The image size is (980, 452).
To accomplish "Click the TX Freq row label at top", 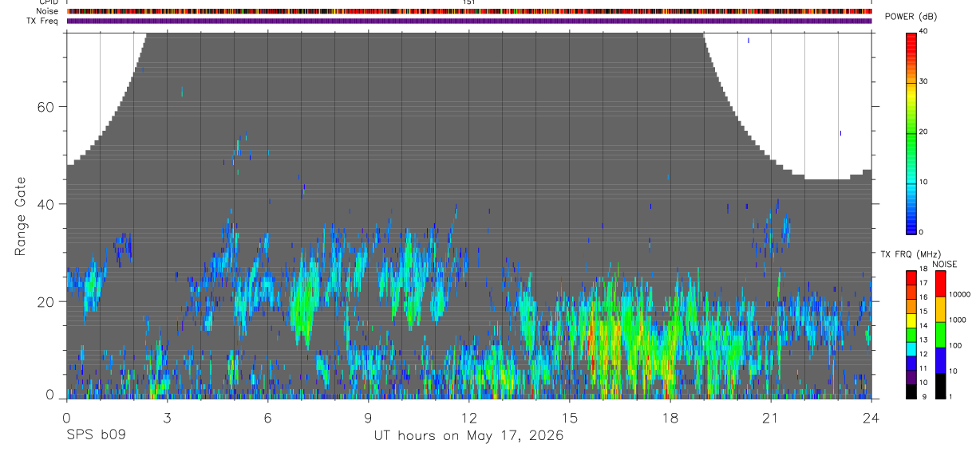I will pyautogui.click(x=43, y=21).
